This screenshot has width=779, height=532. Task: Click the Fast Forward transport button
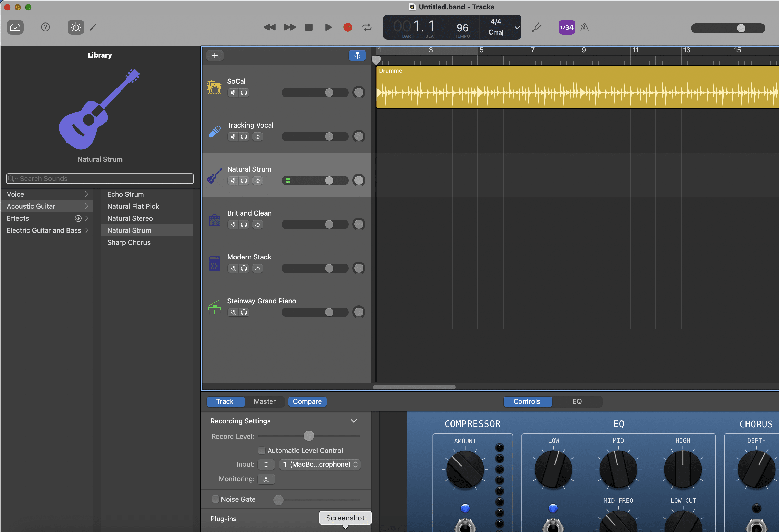(290, 27)
